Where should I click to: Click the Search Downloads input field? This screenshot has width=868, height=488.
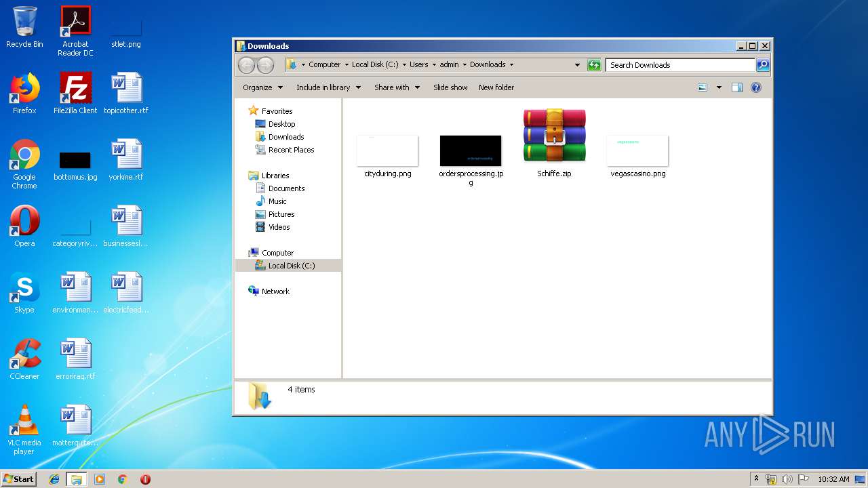coord(680,65)
